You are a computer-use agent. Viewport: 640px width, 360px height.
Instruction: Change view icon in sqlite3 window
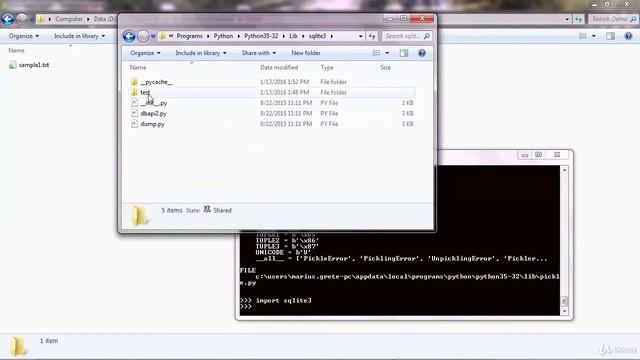376,53
